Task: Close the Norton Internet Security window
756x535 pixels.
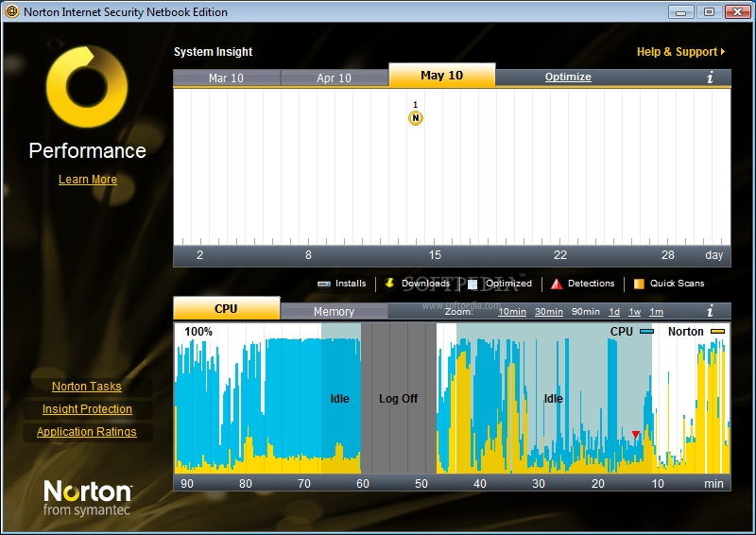Action: point(738,11)
